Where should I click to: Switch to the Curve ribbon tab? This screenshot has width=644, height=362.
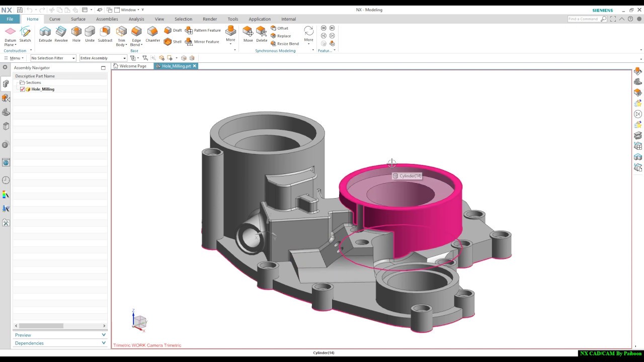pyautogui.click(x=55, y=19)
